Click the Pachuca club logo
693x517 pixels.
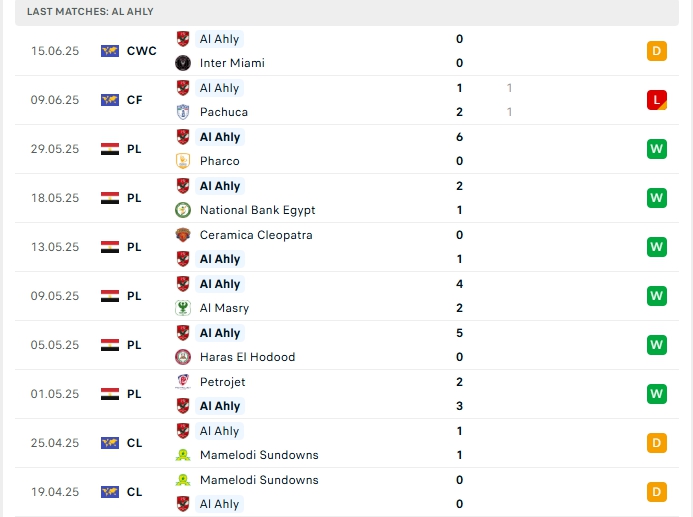pos(183,112)
